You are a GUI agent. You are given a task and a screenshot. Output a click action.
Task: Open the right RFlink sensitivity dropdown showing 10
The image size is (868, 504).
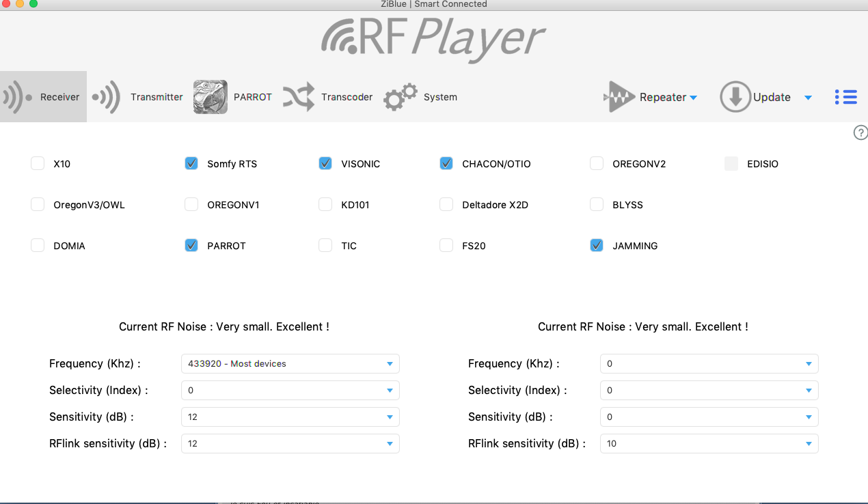click(x=709, y=443)
